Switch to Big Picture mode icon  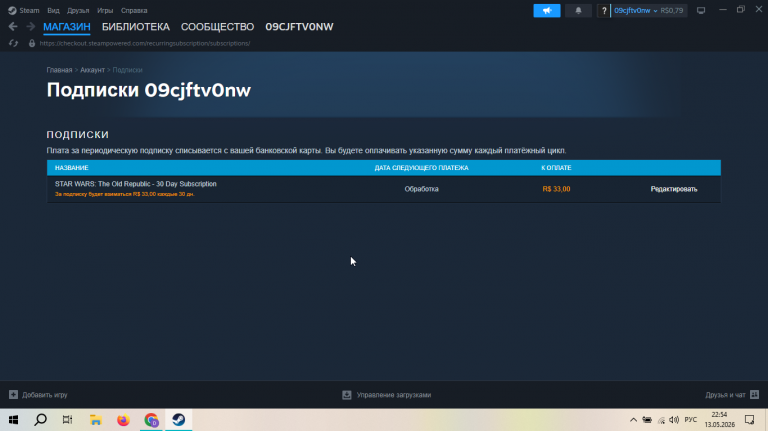click(701, 10)
